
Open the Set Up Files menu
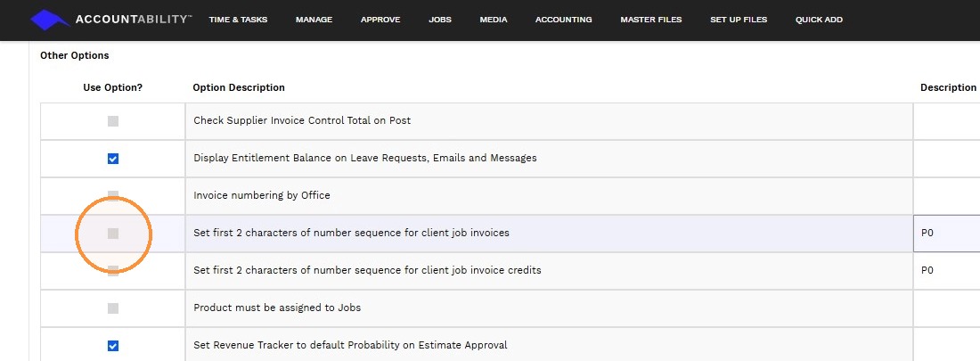pyautogui.click(x=739, y=20)
